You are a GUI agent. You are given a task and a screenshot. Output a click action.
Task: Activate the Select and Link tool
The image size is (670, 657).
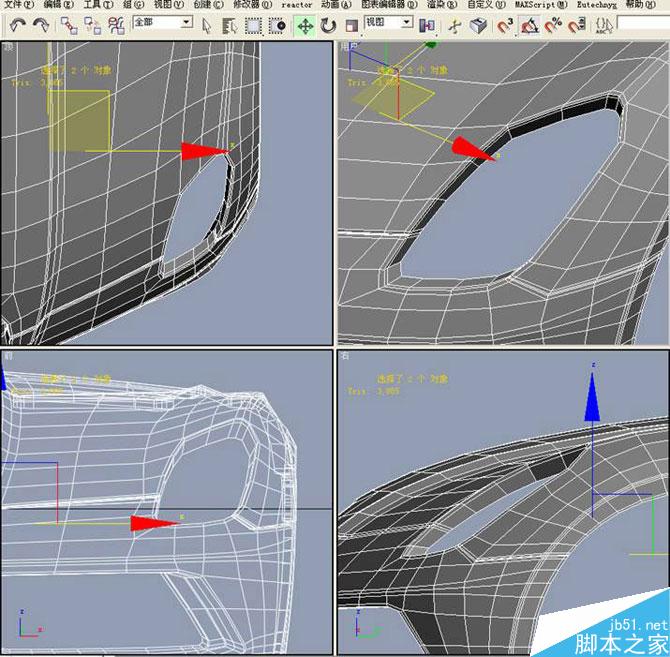[x=69, y=26]
